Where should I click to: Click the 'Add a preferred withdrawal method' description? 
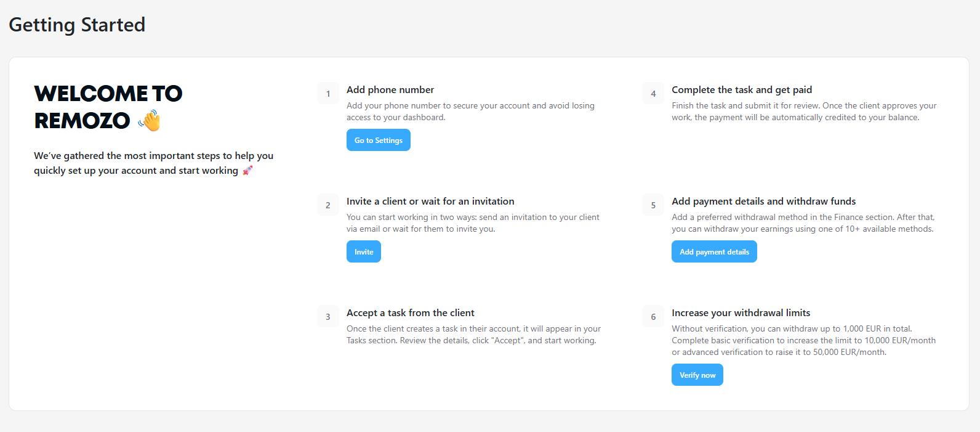point(803,223)
